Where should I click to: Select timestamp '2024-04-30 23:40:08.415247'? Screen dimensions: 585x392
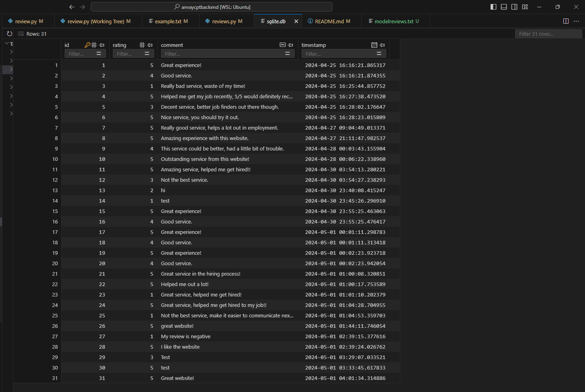point(345,190)
